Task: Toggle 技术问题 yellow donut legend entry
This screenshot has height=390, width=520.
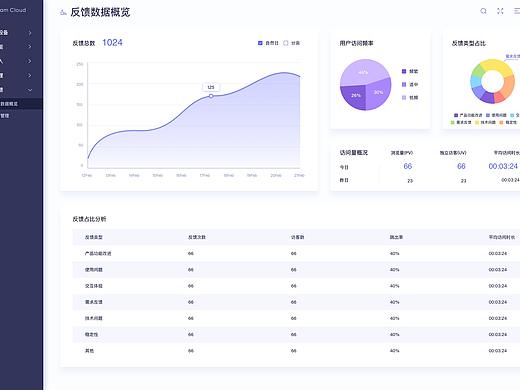Action: pos(485,122)
